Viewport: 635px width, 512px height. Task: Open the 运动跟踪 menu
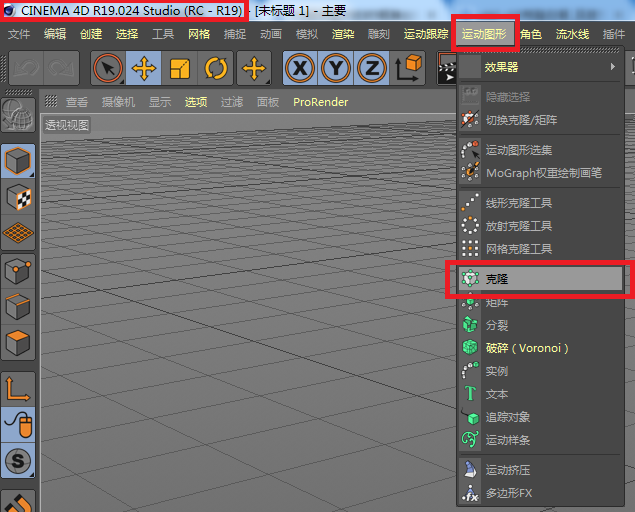[426, 34]
